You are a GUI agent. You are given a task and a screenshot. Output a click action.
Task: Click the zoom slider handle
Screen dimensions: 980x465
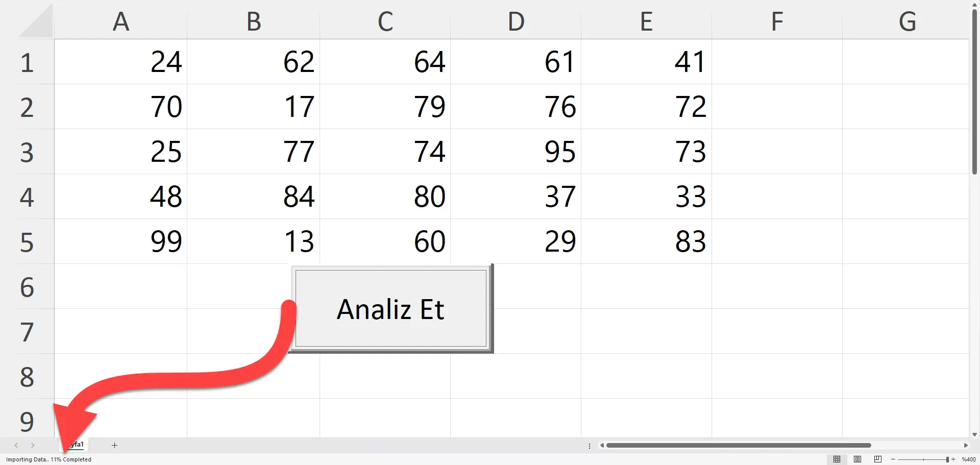click(947, 459)
